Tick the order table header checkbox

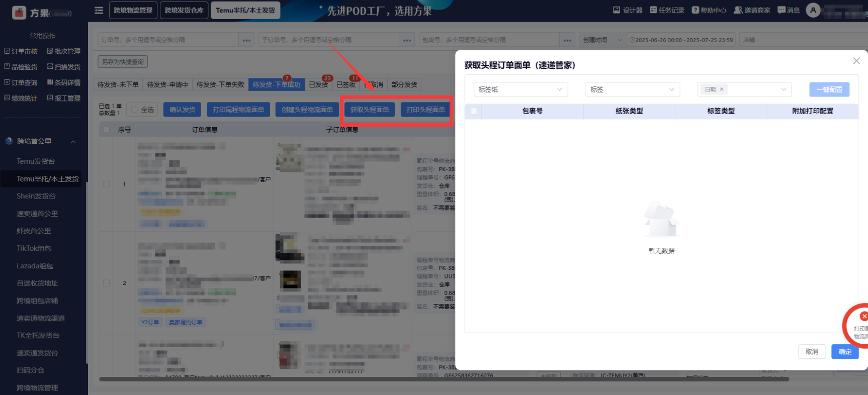click(106, 130)
